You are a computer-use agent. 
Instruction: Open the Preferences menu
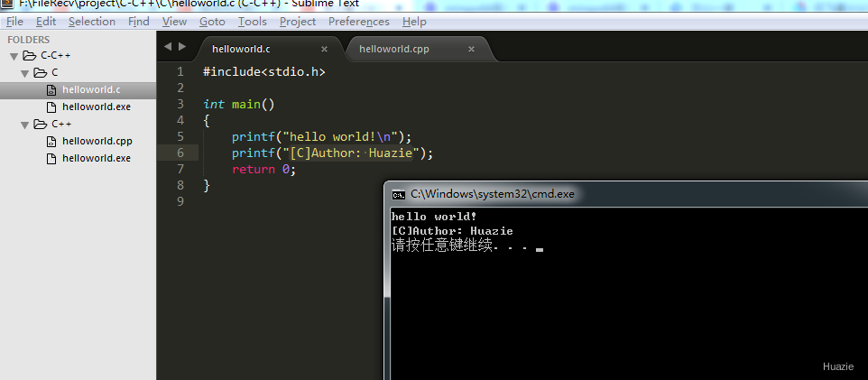click(359, 22)
